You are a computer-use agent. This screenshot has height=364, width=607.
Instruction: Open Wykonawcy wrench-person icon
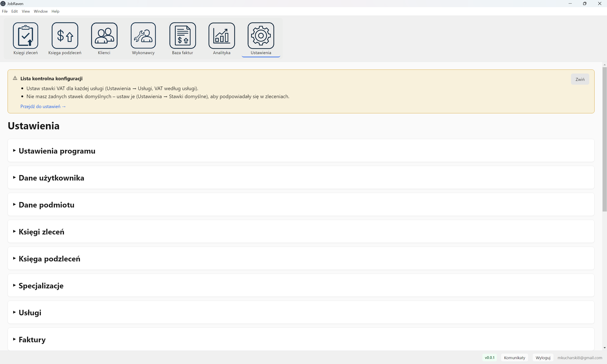(x=143, y=36)
